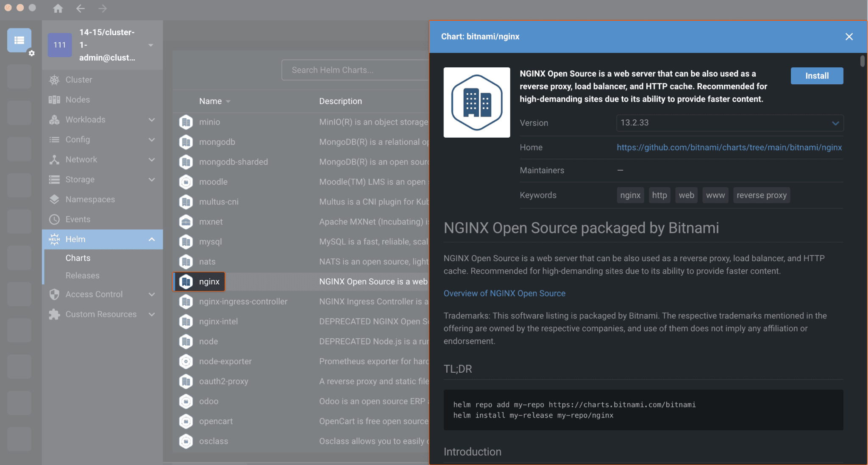Image resolution: width=868 pixels, height=465 pixels.
Task: Click the nginx keyword tag
Action: pyautogui.click(x=630, y=195)
